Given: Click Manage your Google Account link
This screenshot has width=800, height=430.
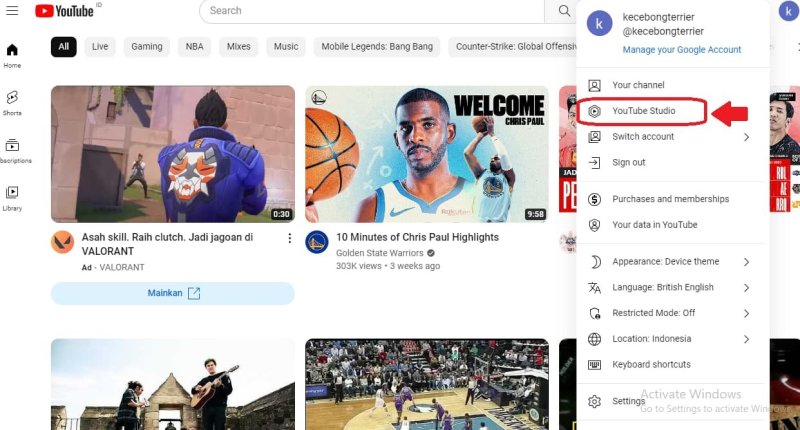Looking at the screenshot, I should click(682, 50).
